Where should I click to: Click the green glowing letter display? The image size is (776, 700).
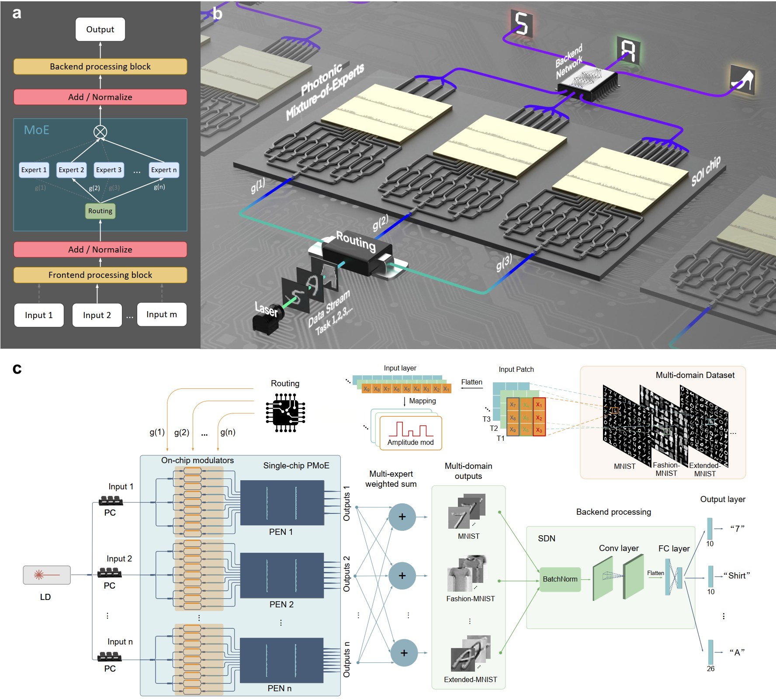(x=628, y=50)
